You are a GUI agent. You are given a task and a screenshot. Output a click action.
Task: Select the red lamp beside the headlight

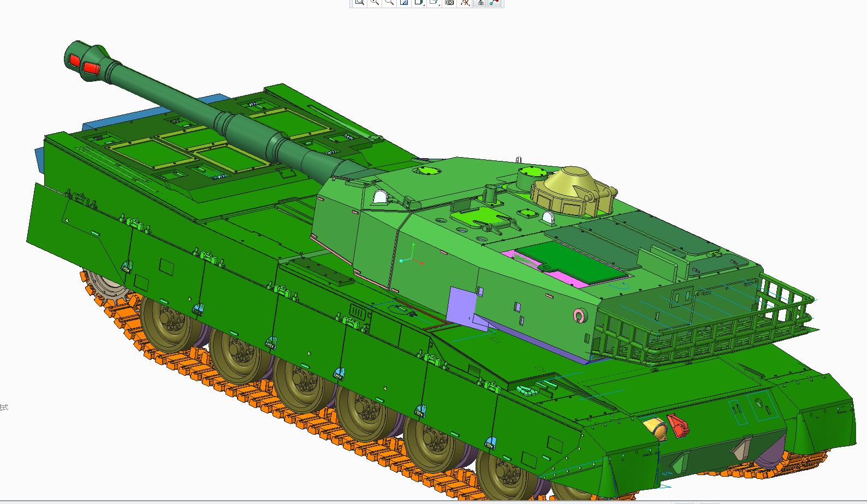[x=678, y=425]
